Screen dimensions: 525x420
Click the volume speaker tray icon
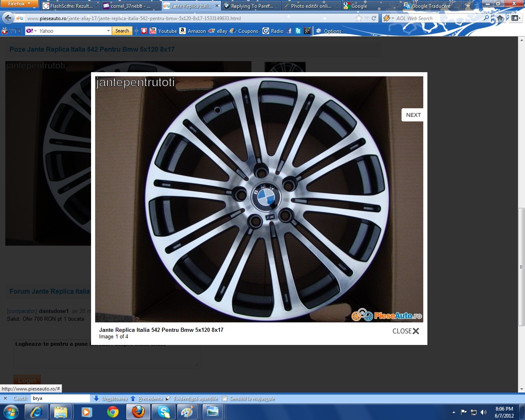tap(484, 412)
